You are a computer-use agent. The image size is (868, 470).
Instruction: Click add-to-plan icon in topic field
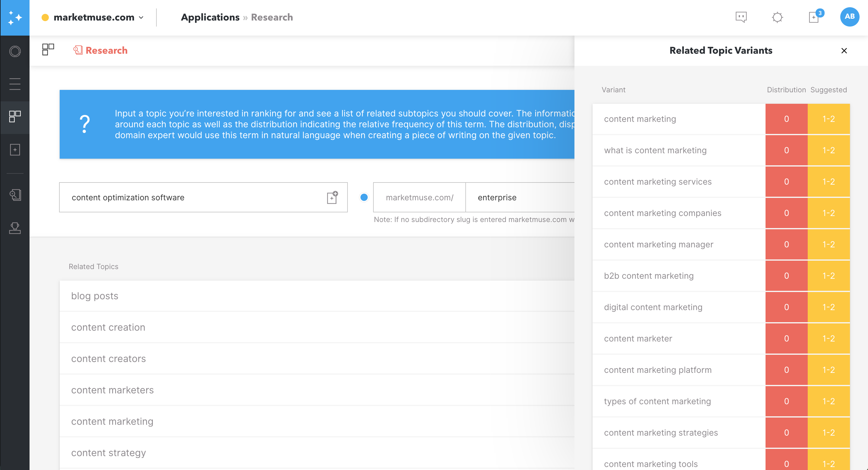pyautogui.click(x=332, y=198)
